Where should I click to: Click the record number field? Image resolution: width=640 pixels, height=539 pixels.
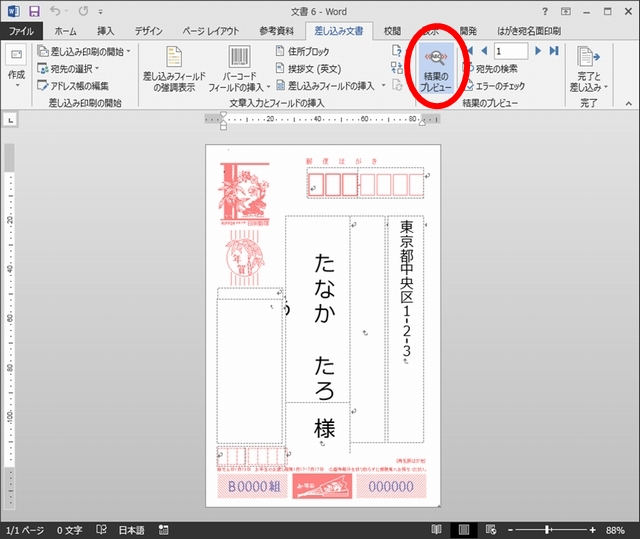(511, 51)
